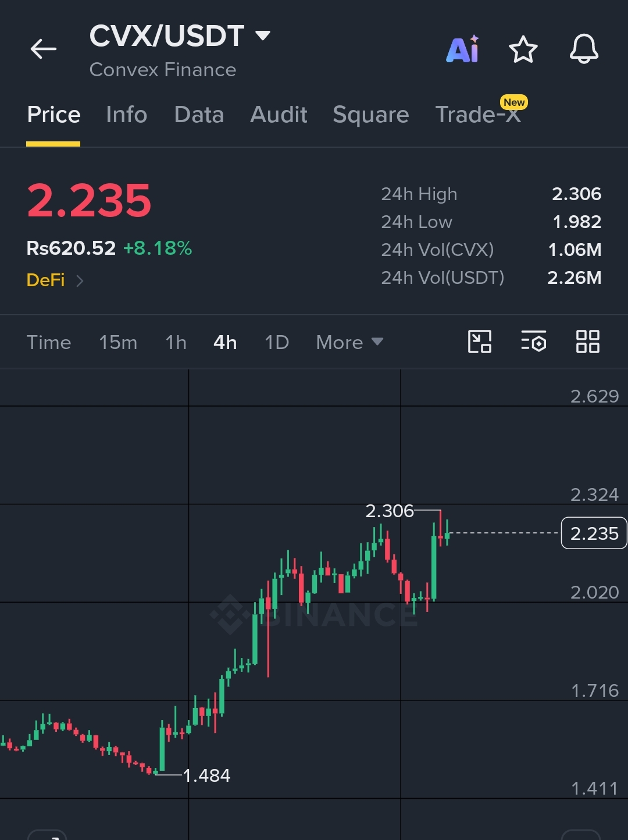Open the Data tab
Image resolution: width=628 pixels, height=840 pixels.
[x=199, y=115]
